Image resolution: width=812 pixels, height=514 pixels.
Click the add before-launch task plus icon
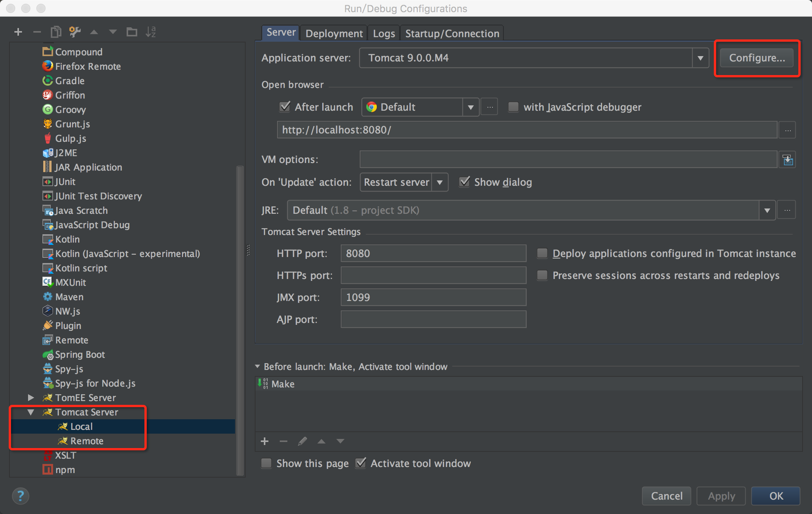(x=265, y=441)
